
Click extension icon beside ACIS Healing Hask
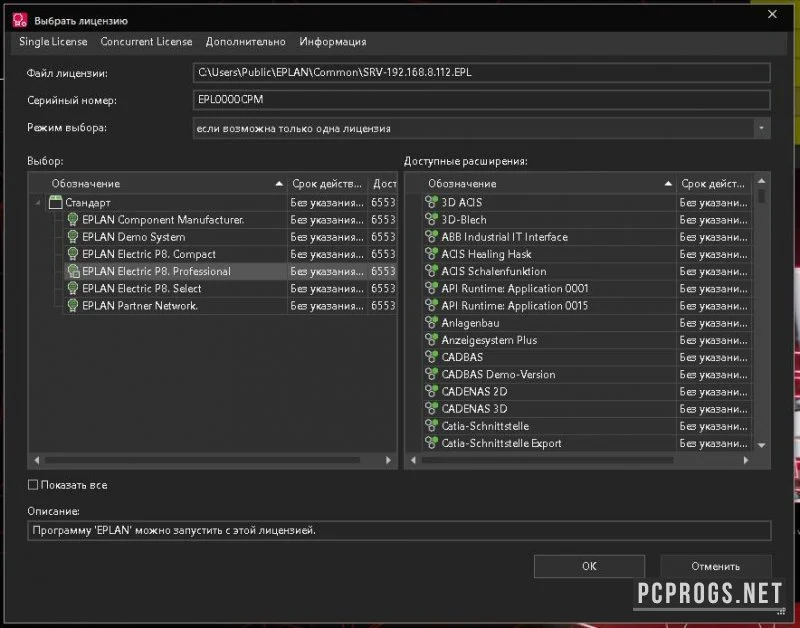(432, 254)
